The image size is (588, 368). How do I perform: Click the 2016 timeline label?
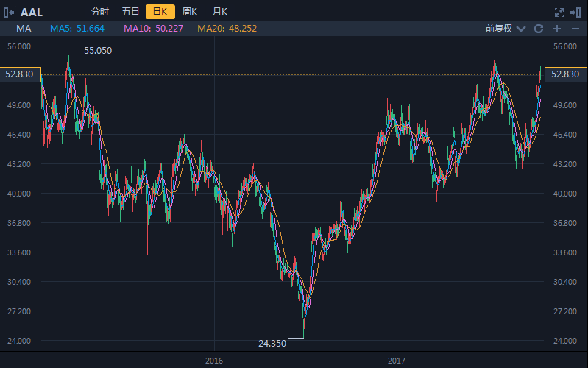pyautogui.click(x=214, y=361)
